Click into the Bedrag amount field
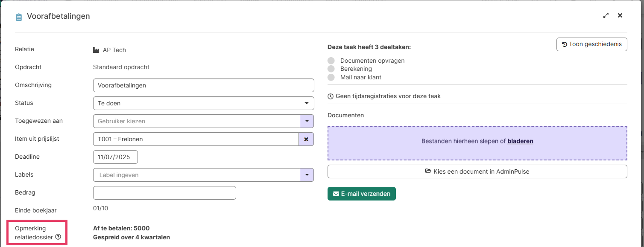Viewport: 644px width, 247px height. tap(164, 193)
